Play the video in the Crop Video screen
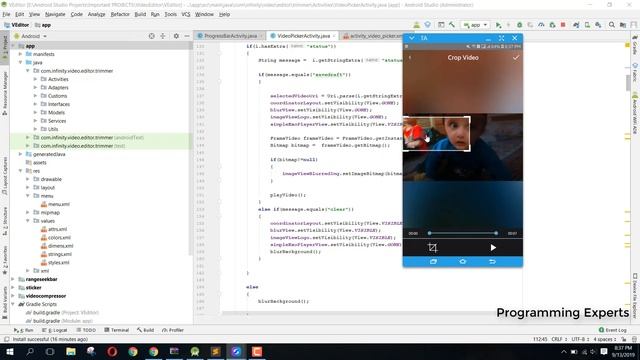Image resolution: width=640 pixels, height=360 pixels. [493, 247]
